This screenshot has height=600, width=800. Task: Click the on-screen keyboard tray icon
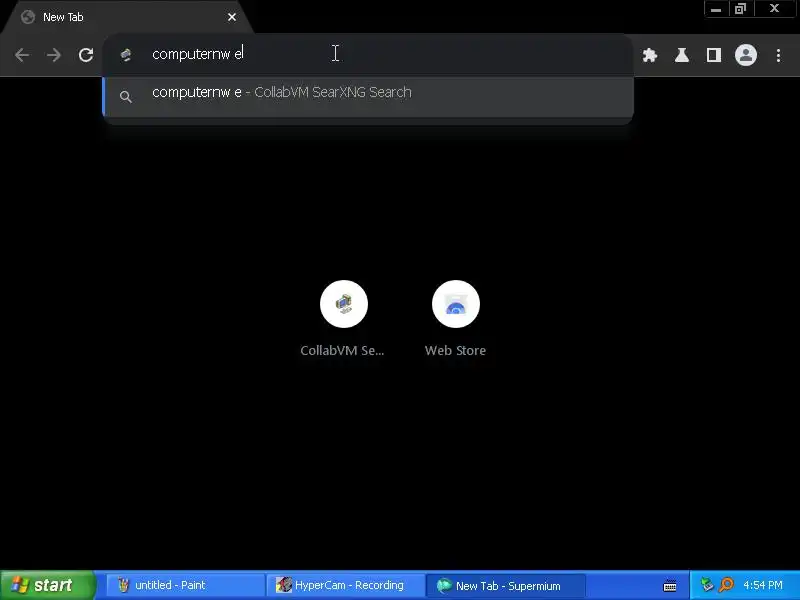pyautogui.click(x=670, y=586)
